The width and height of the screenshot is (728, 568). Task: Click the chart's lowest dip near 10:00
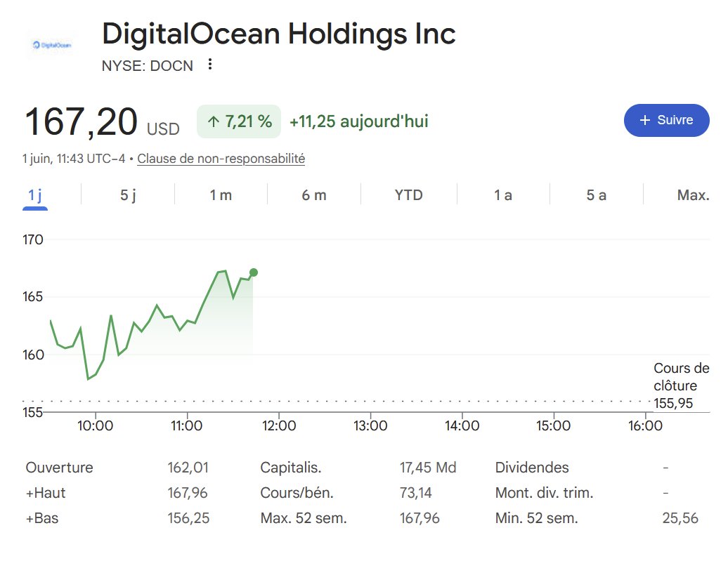(x=89, y=379)
